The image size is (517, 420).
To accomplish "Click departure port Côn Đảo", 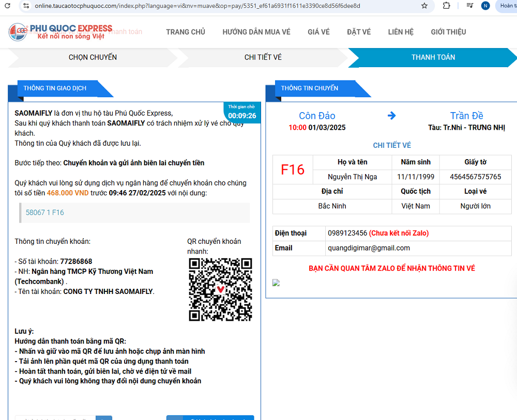I will point(317,116).
